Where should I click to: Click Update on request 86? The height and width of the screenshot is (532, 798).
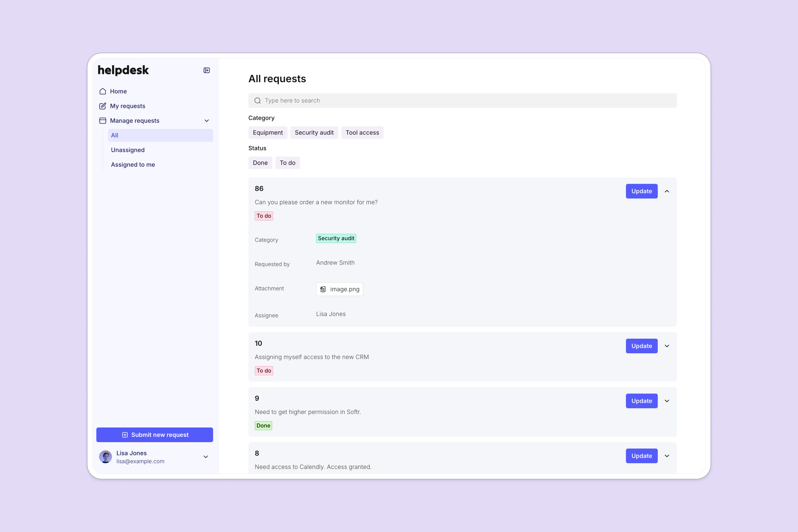[x=641, y=191]
